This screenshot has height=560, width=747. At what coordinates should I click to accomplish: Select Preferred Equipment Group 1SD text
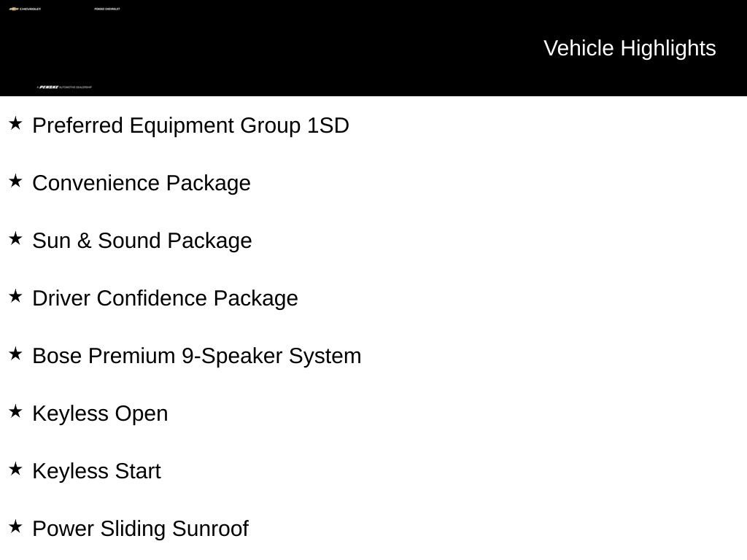[190, 126]
